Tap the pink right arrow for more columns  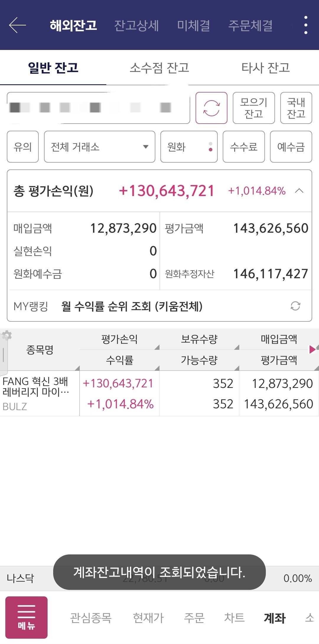pos(312,349)
